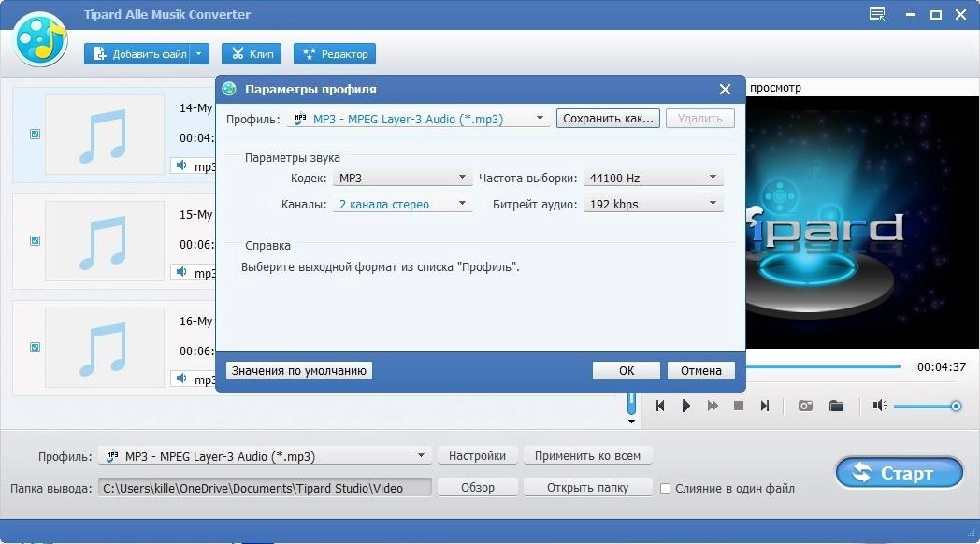This screenshot has height=544, width=980.
Task: Confirm the dialog with ОК
Action: coord(627,370)
